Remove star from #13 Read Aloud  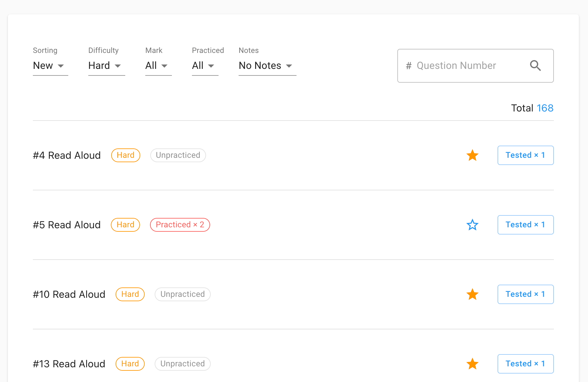(x=472, y=364)
